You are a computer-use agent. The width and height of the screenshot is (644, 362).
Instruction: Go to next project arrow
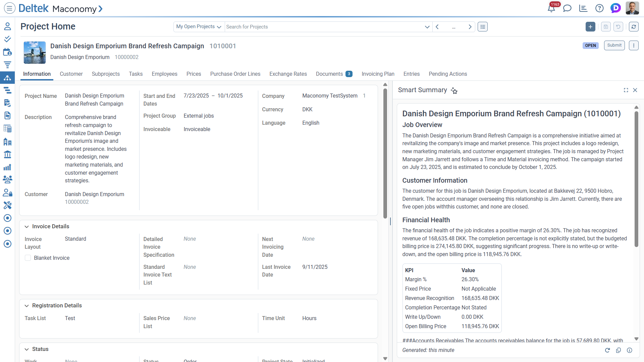[470, 27]
